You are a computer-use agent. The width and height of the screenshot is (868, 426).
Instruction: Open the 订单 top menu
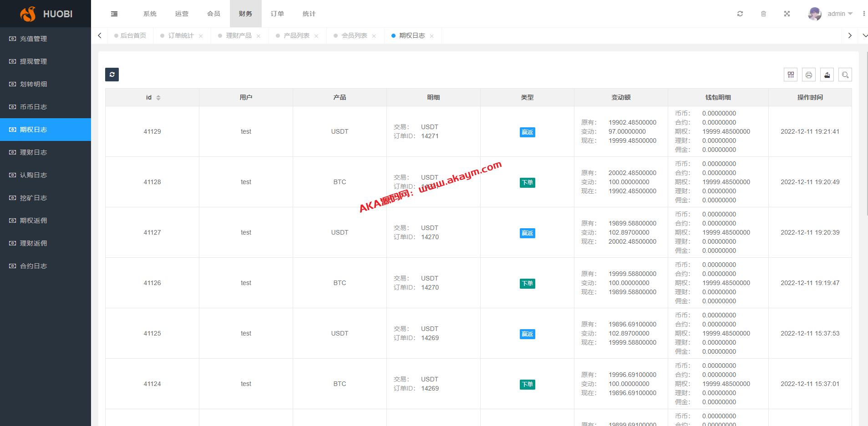(277, 14)
